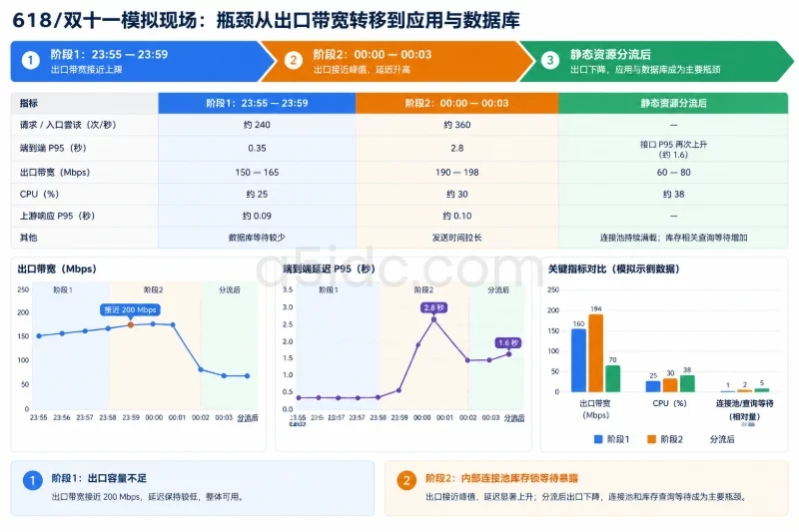Click the orange step 2 circle in the top banner

(293, 61)
